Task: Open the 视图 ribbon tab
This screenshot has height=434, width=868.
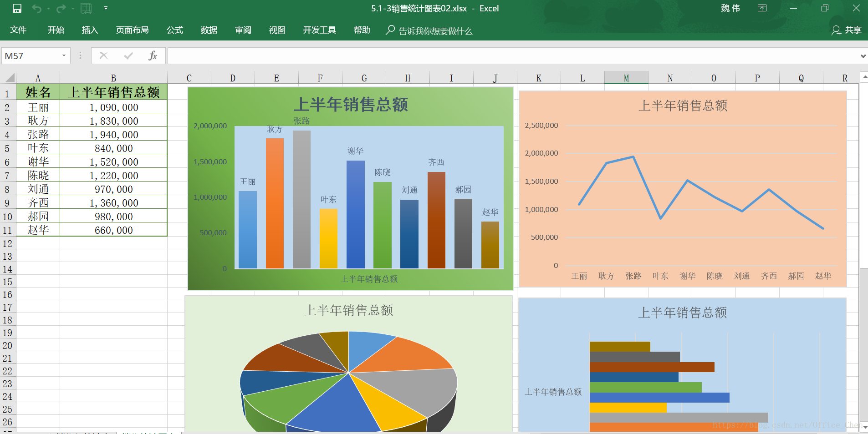Action: coord(277,30)
